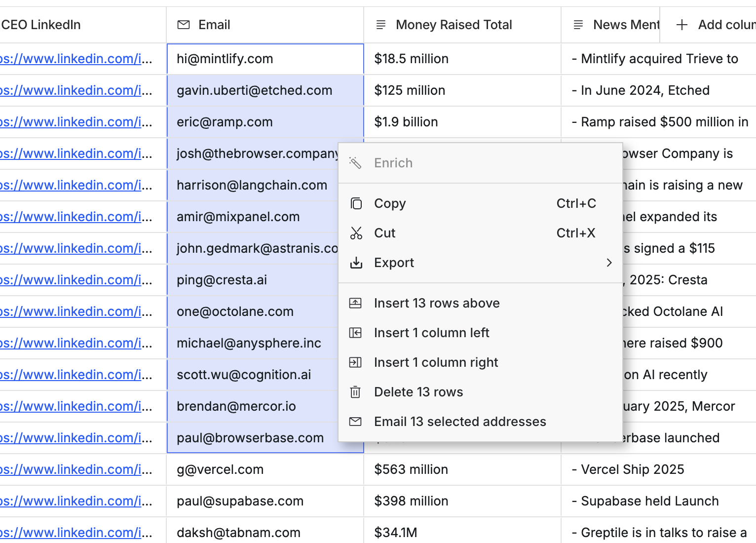Click the $18.5 million cell
The height and width of the screenshot is (543, 756).
tap(462, 59)
